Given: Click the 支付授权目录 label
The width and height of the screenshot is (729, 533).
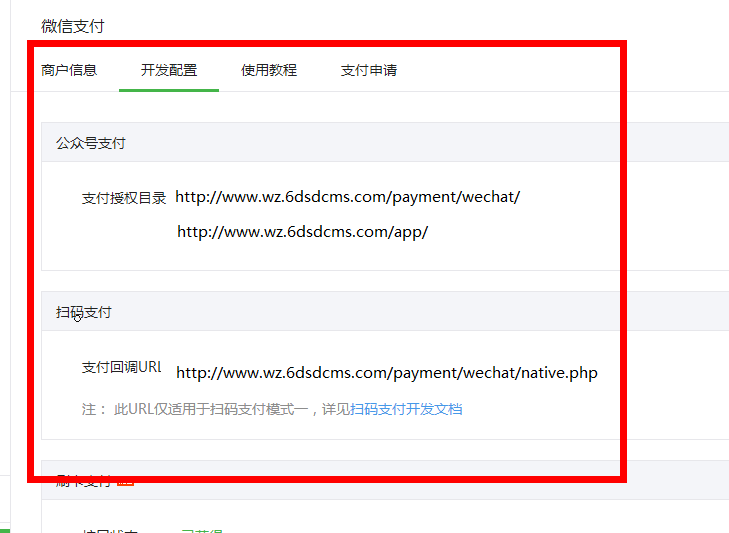Looking at the screenshot, I should point(124,198).
